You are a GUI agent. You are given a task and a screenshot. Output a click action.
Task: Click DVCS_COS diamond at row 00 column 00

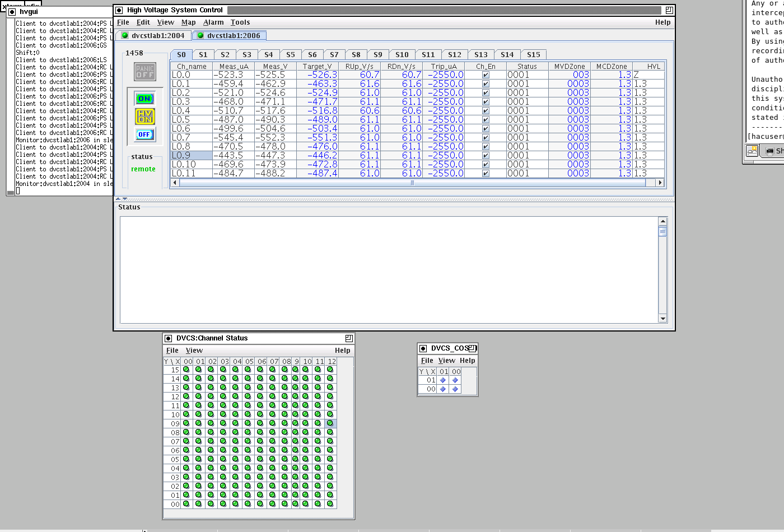pyautogui.click(x=455, y=389)
